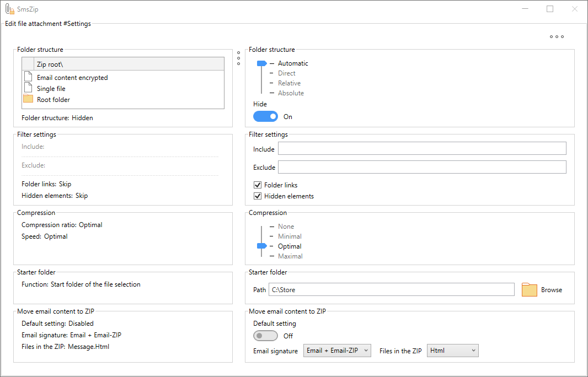The image size is (588, 377).
Task: Click the file icon beside Email content encrypted
Action: pyautogui.click(x=28, y=77)
